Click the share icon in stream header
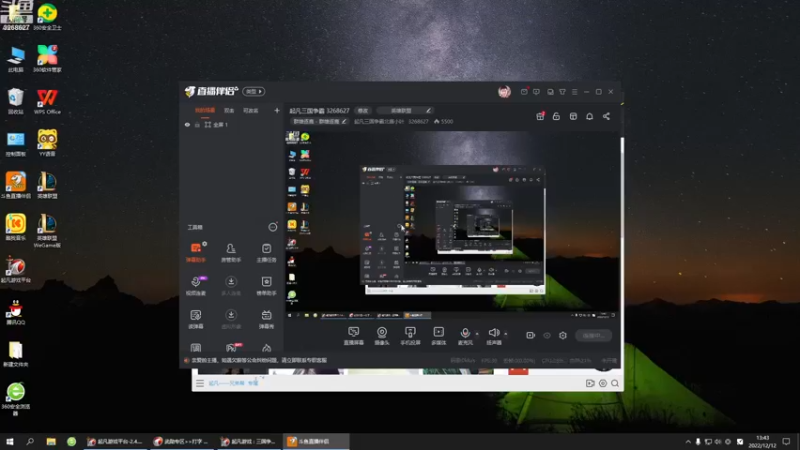Image resolution: width=800 pixels, height=450 pixels. click(606, 116)
